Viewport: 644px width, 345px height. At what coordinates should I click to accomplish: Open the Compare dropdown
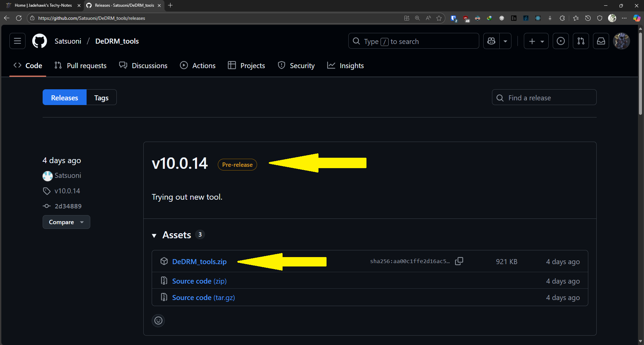pyautogui.click(x=66, y=222)
